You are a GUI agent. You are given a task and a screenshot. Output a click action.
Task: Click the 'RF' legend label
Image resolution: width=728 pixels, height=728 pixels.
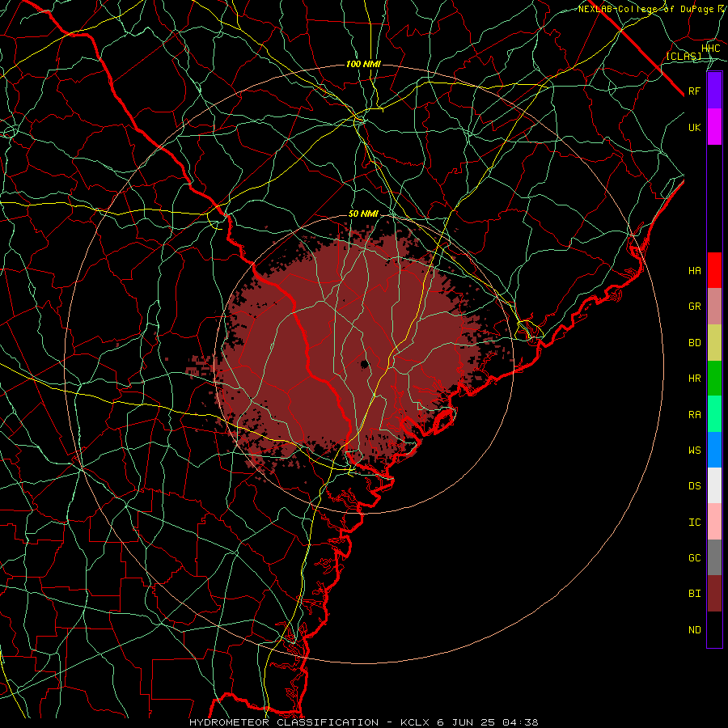[x=694, y=91]
